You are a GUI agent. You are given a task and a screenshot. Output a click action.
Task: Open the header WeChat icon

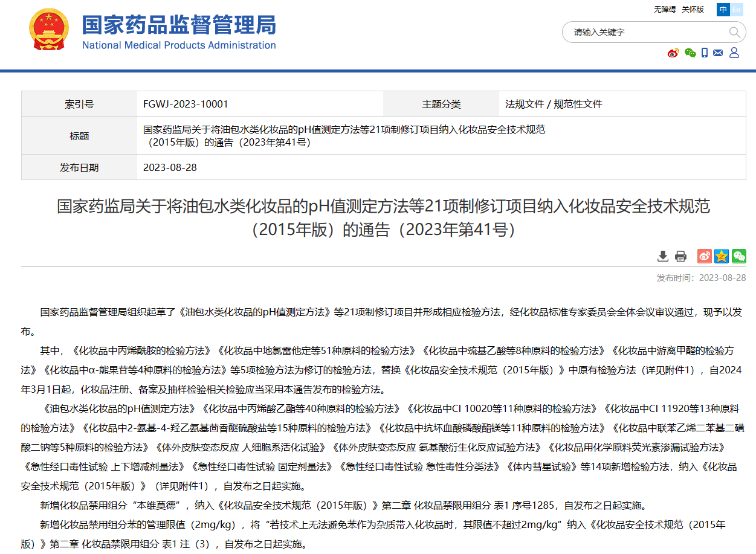[690, 53]
